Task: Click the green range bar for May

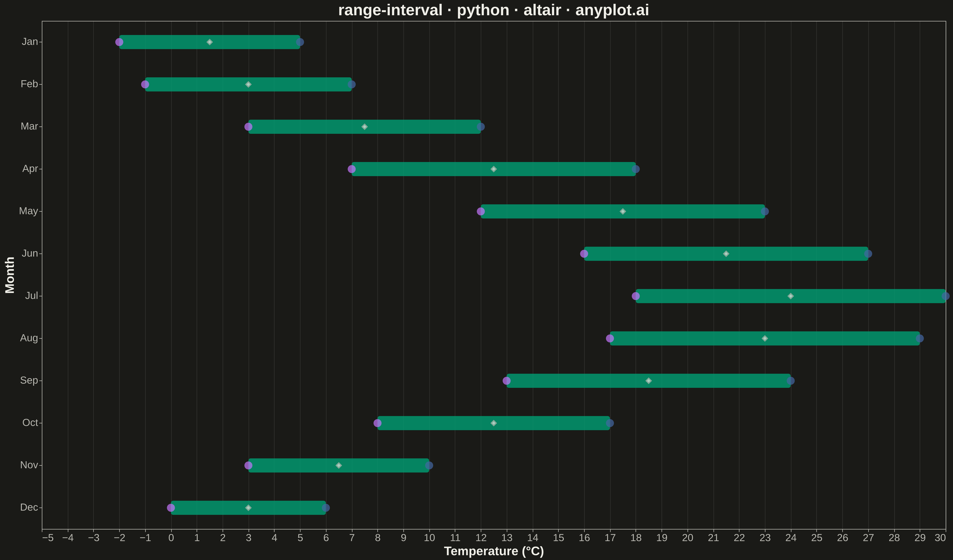Action: 623,211
